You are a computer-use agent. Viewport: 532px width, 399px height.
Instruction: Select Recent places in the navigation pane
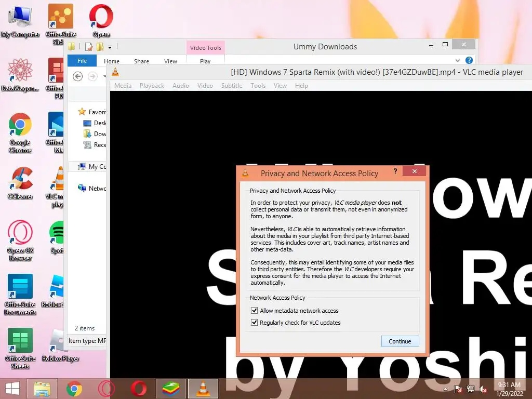coord(95,145)
